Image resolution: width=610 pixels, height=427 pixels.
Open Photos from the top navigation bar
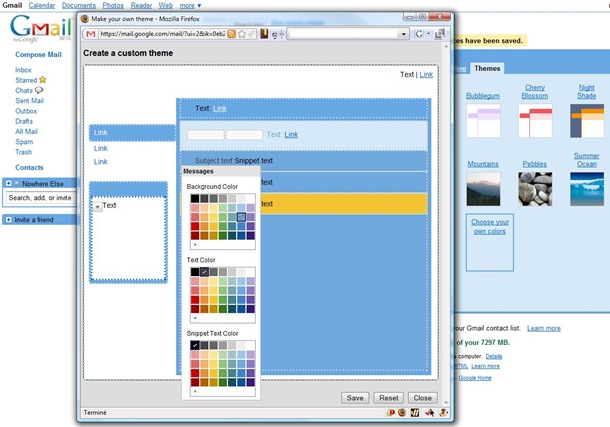pyautogui.click(x=113, y=5)
